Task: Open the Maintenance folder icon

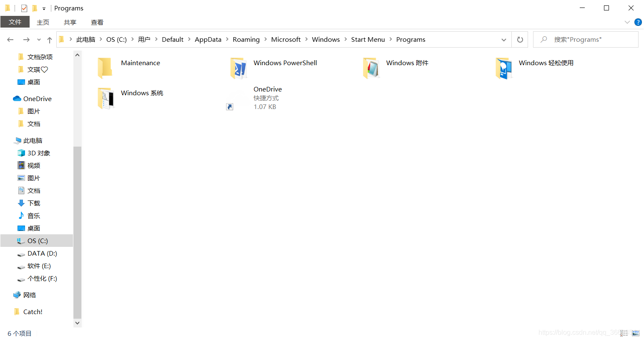Action: point(105,68)
